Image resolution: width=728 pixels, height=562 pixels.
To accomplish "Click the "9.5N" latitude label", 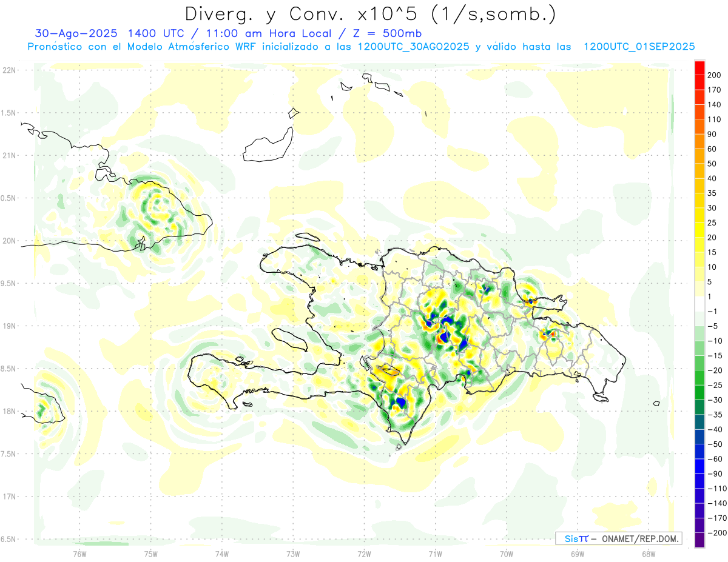I will coord(8,284).
